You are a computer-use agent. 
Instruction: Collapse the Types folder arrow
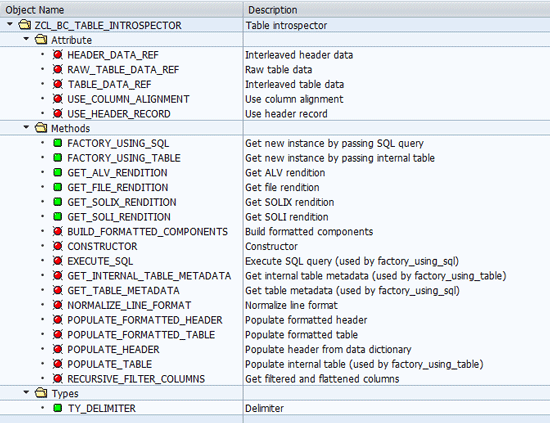coord(26,392)
